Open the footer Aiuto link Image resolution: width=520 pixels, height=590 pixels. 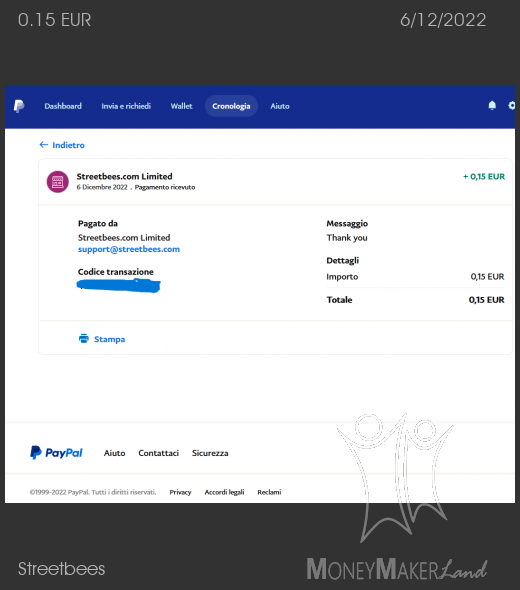tap(114, 453)
